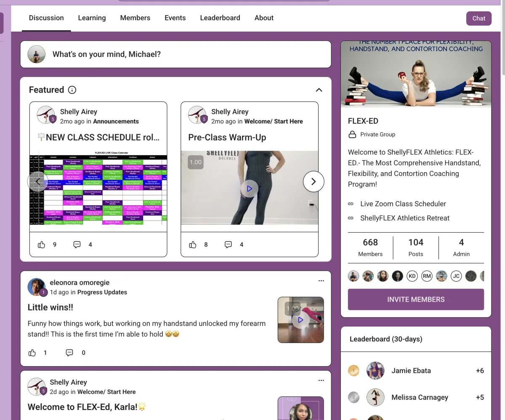Open the Discussion tab
Viewport: 505px width, 420px height.
tap(46, 18)
